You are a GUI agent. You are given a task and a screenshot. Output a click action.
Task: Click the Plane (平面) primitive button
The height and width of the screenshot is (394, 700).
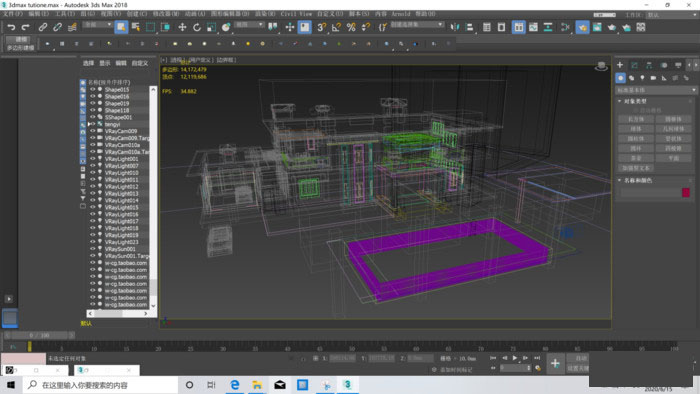674,158
